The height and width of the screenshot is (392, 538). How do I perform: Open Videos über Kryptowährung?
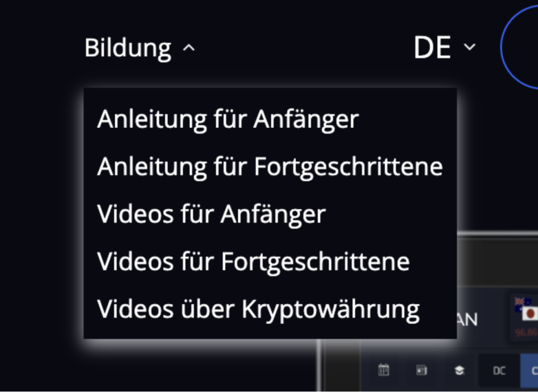tap(258, 310)
